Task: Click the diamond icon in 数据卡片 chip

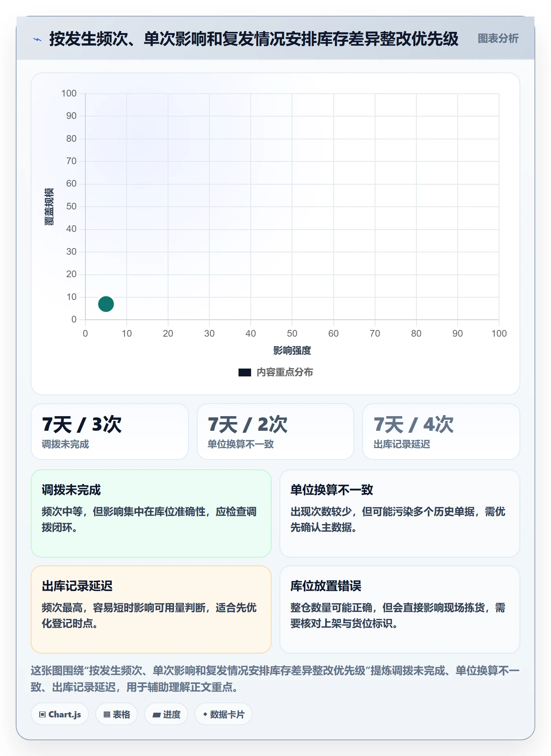Action: pyautogui.click(x=205, y=714)
